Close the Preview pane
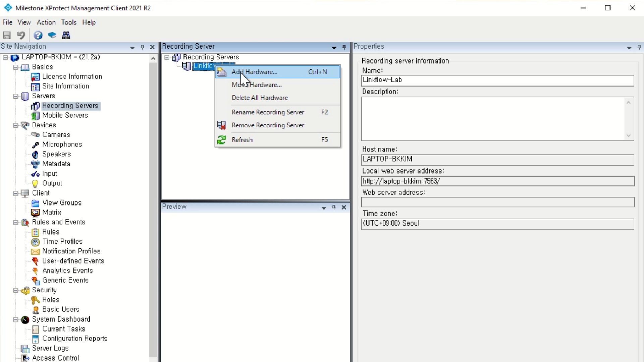This screenshot has width=644, height=362. [344, 207]
